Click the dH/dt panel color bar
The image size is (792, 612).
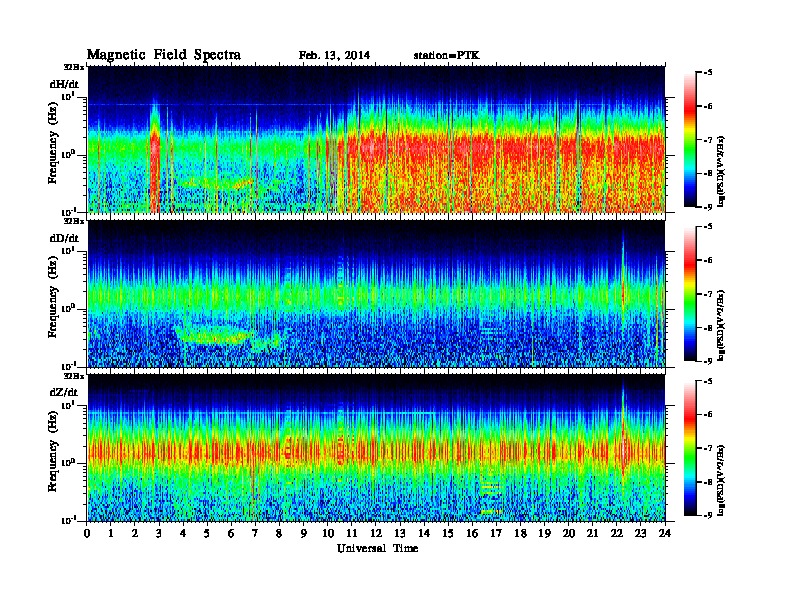tap(690, 139)
